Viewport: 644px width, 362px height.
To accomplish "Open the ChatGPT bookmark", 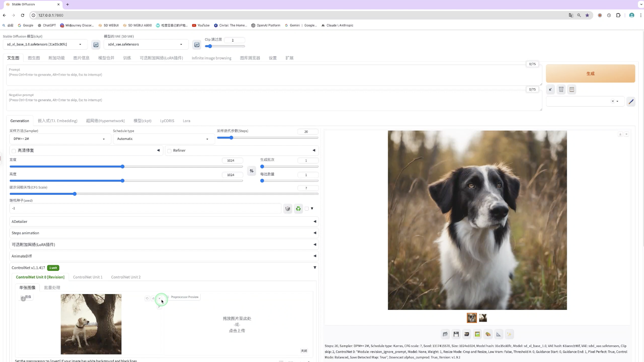I will [47, 25].
